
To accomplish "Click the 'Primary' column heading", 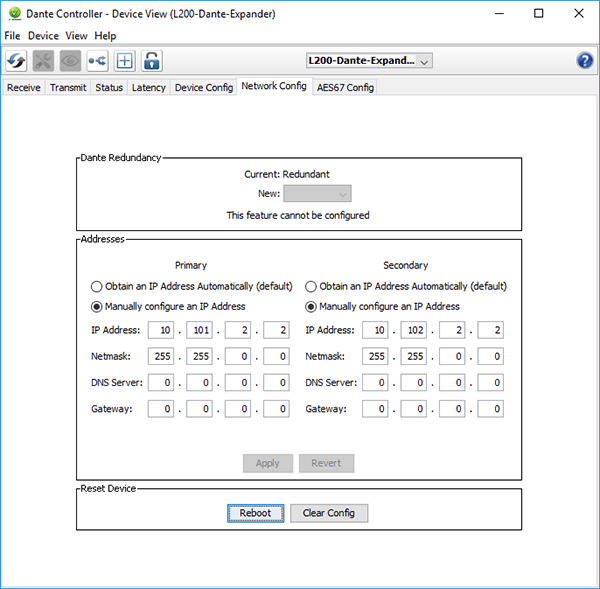I will [191, 266].
